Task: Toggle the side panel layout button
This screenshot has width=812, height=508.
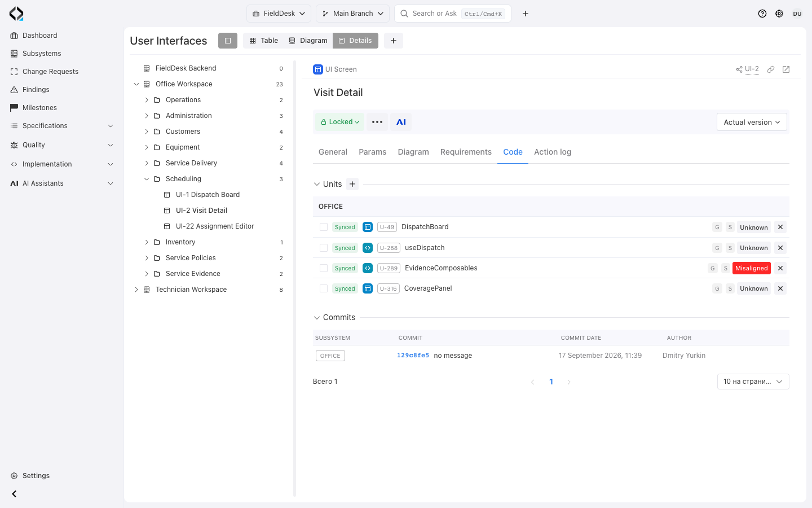Action: [228, 41]
